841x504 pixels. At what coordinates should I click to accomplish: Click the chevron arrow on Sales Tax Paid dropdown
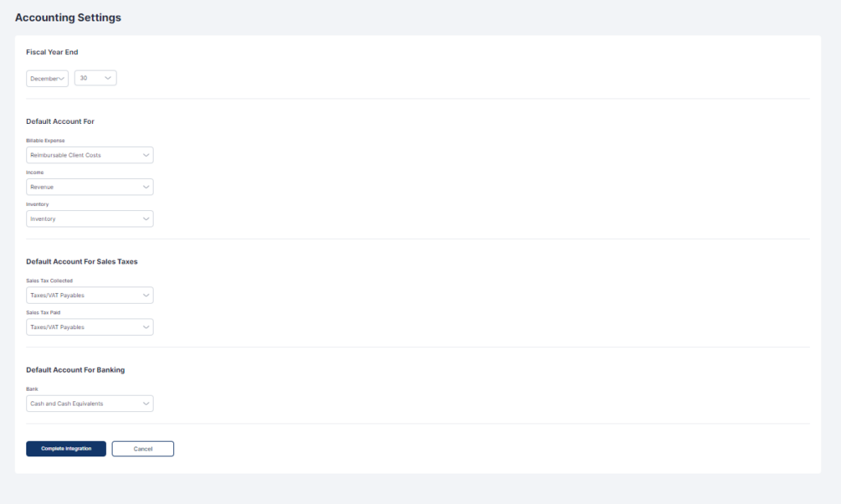(x=145, y=327)
